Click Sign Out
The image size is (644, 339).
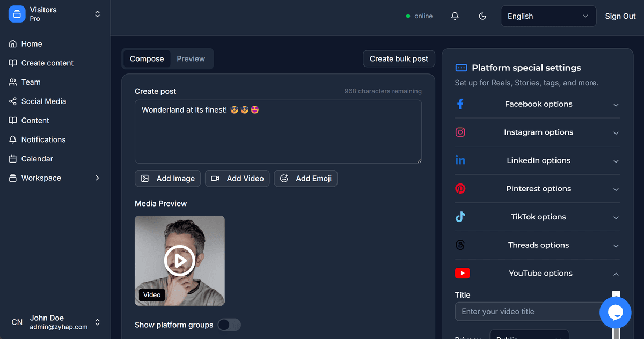[x=620, y=16]
